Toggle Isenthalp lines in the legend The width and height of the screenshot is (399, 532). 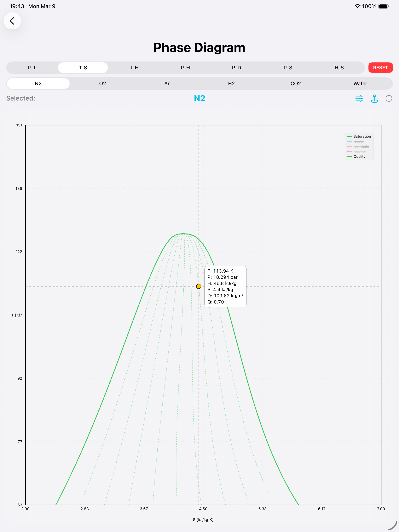tap(361, 147)
